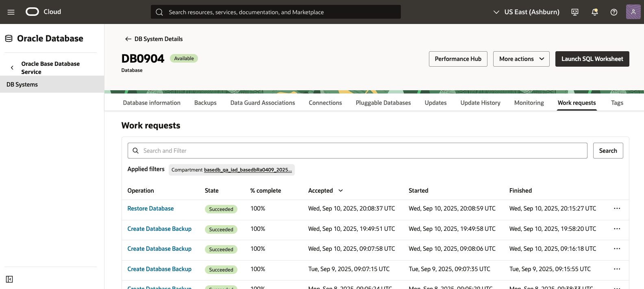Open Create Database Backup accepted at 19:49:51
This screenshot has height=289, width=644.
pos(159,229)
